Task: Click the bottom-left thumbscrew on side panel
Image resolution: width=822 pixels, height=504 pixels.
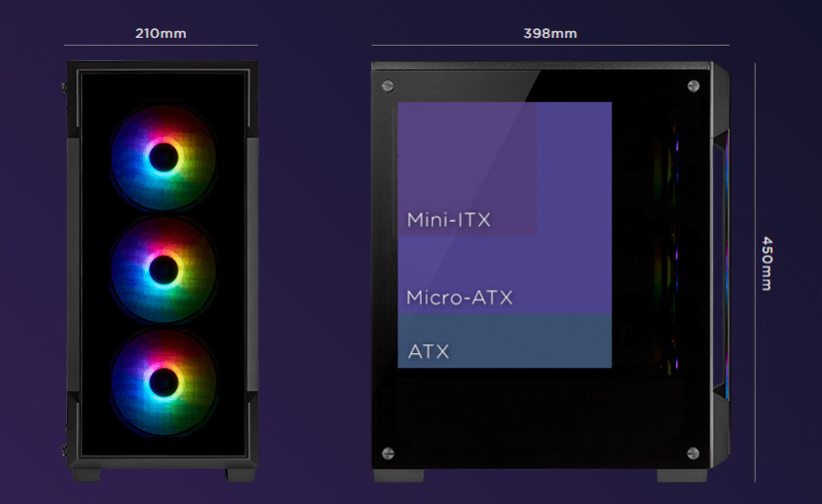Action: (388, 453)
